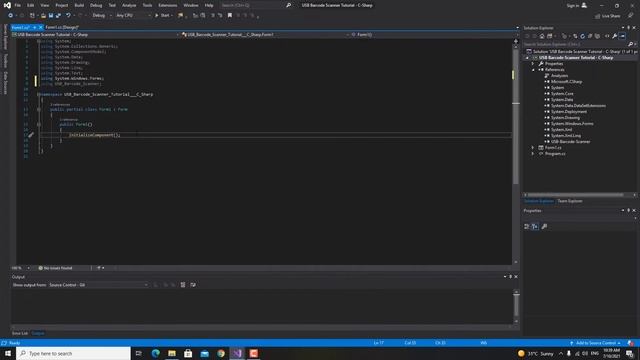Toggle auto-hide pin on Properties panel
Screen dimensions: 640x360
tap(629, 211)
